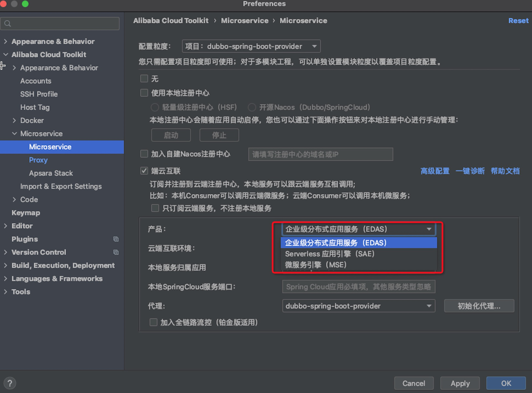The image size is (532, 393).
Task: Check 加入全链路流控 option
Action: coord(153,322)
